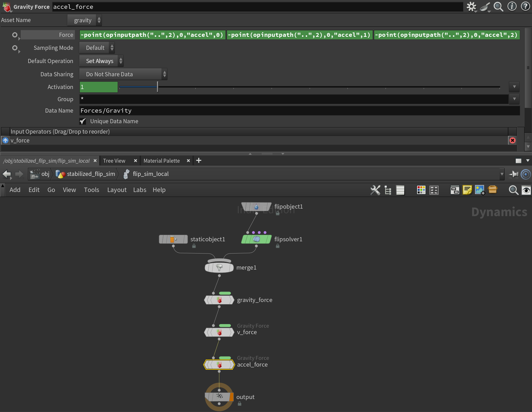Open the Sampling Mode dropdown
The width and height of the screenshot is (532, 412).
pos(97,48)
